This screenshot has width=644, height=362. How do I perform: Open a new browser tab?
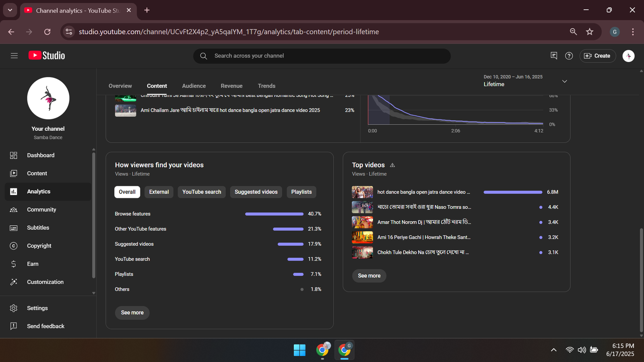tap(147, 10)
